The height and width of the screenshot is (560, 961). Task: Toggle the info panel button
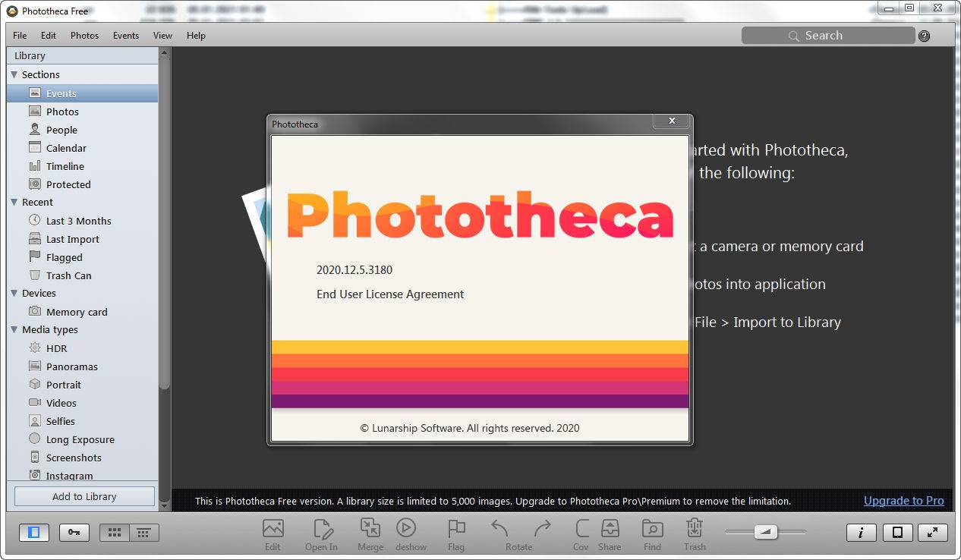pyautogui.click(x=861, y=533)
